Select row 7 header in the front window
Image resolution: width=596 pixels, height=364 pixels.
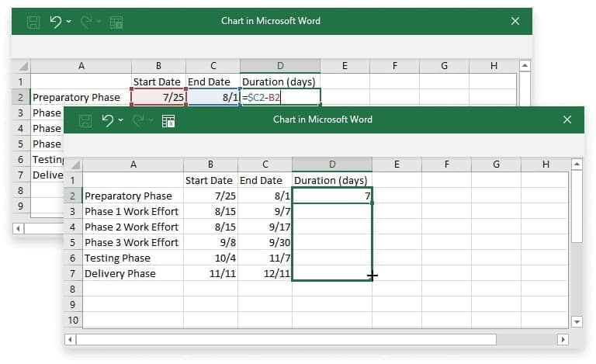(73, 273)
